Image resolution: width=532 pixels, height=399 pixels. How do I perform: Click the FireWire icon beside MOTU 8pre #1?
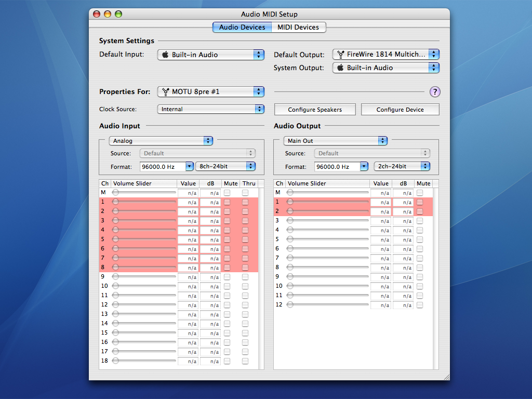166,91
